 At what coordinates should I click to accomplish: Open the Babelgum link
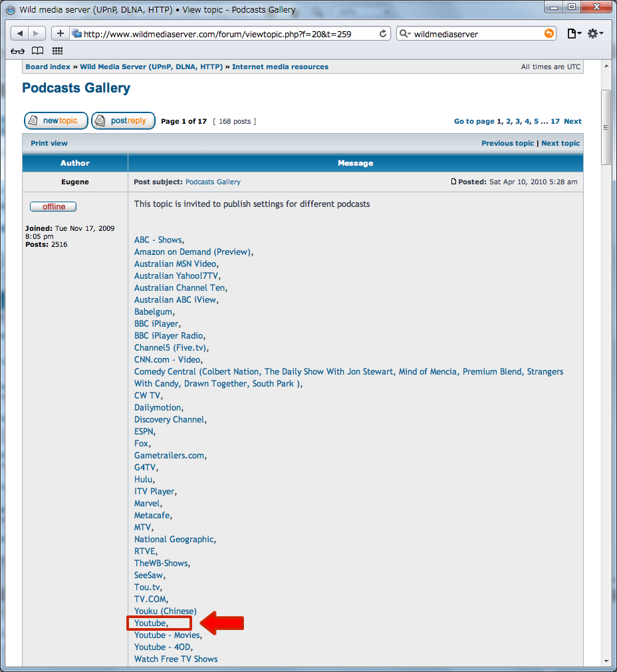[x=154, y=312]
